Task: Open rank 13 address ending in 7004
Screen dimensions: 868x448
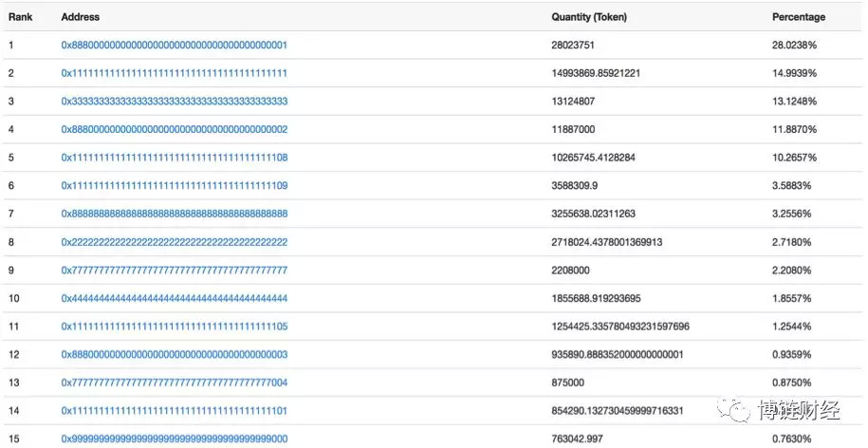Action: tap(174, 383)
